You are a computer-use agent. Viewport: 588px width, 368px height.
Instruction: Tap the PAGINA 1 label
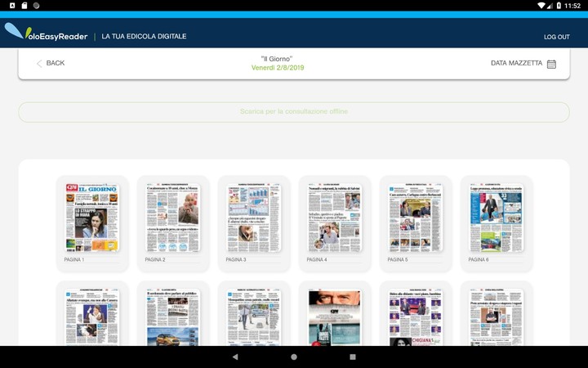coord(74,259)
